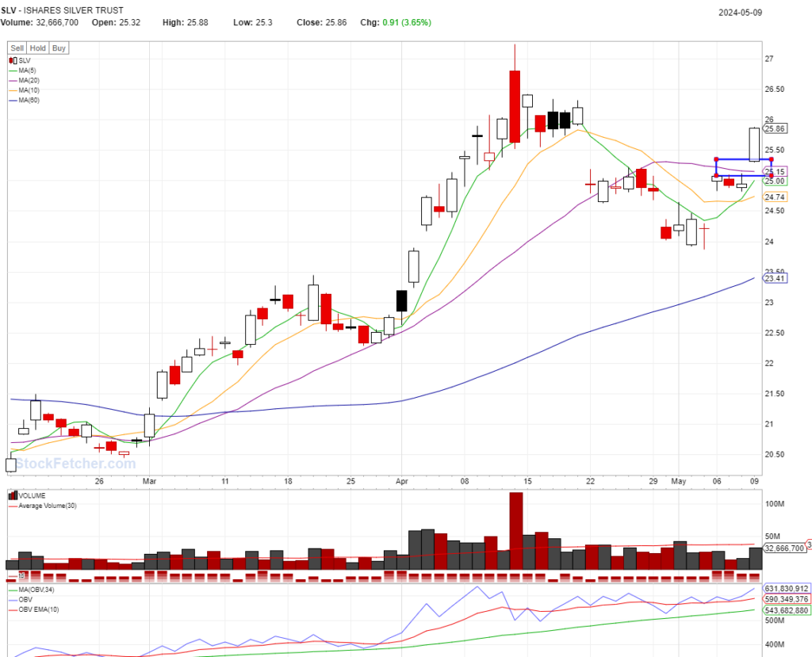
Task: Click the tallest red volume bar
Action: (x=515, y=531)
